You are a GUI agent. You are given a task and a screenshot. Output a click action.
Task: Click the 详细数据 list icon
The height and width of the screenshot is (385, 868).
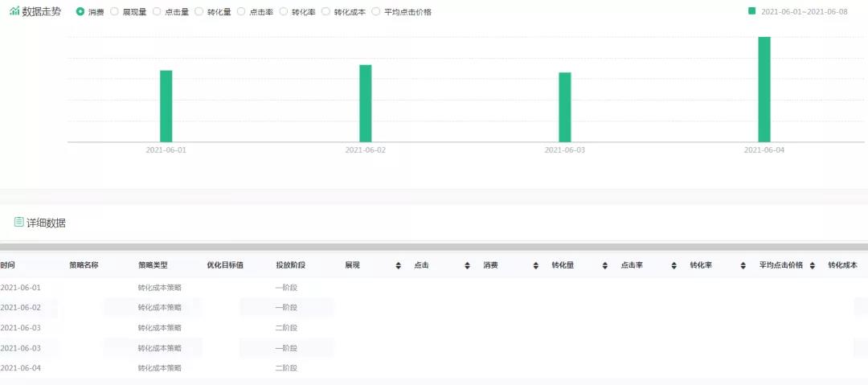(18, 222)
